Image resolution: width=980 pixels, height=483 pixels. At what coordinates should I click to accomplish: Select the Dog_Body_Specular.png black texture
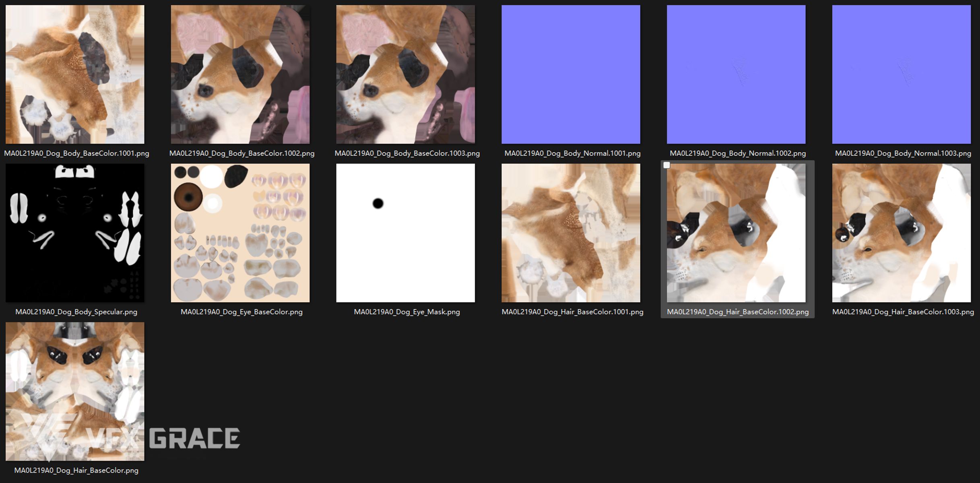(x=75, y=233)
